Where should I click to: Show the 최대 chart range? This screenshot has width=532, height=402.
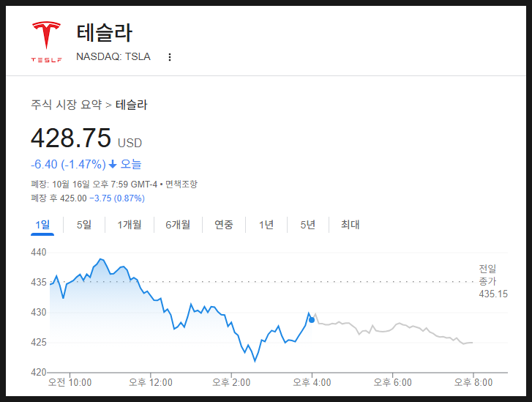[x=351, y=225]
